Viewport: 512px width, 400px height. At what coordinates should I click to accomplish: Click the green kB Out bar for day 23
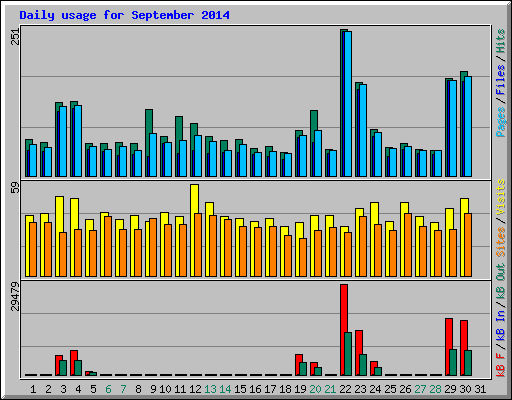click(363, 365)
